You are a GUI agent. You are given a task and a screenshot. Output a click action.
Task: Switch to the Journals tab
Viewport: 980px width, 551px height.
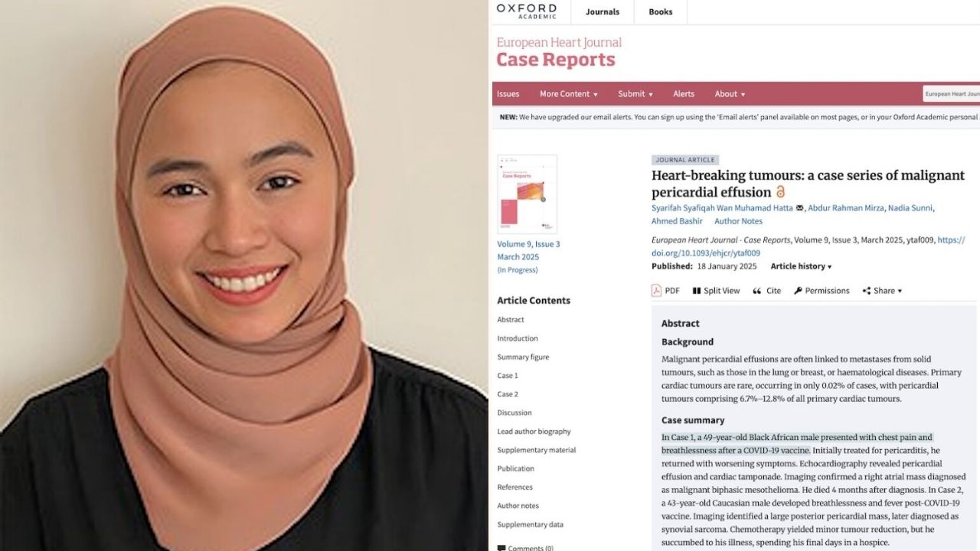click(603, 11)
